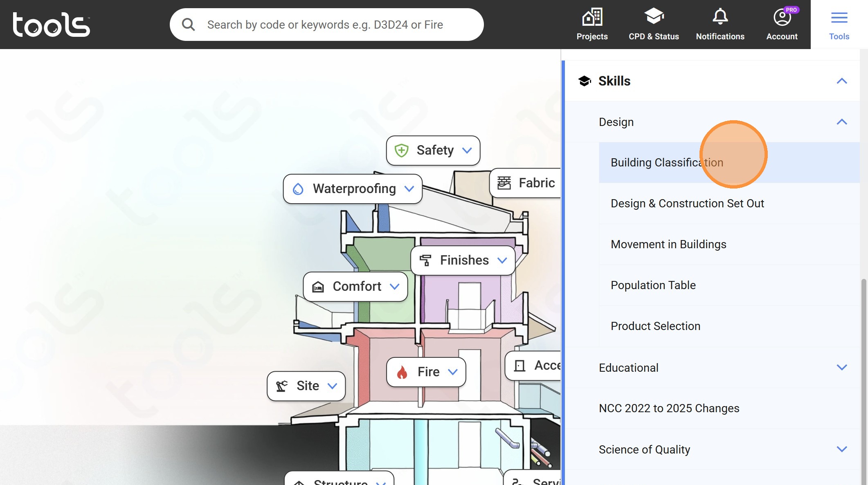Select Design & Construction Set Out
The height and width of the screenshot is (485, 868).
687,203
